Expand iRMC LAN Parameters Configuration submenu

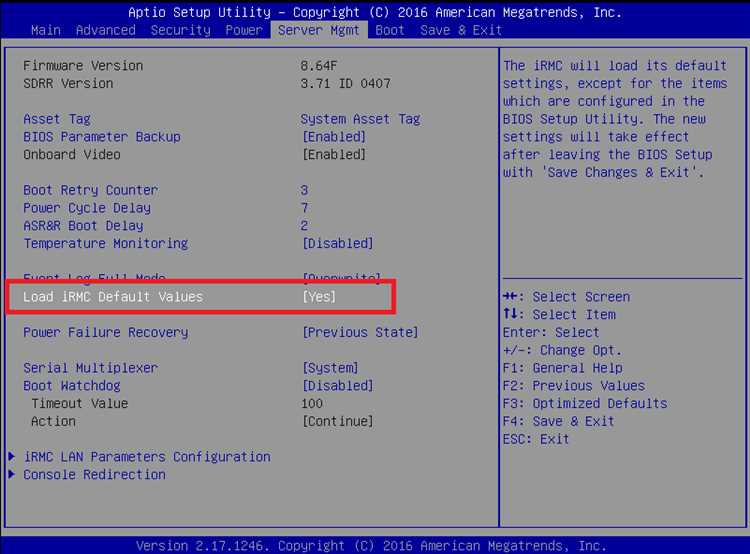146,457
